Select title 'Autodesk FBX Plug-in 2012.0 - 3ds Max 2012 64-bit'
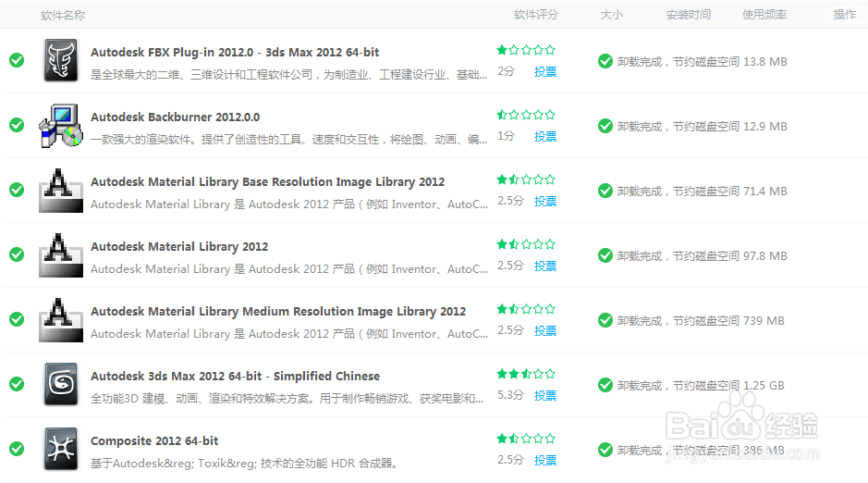The width and height of the screenshot is (868, 483). coord(235,52)
